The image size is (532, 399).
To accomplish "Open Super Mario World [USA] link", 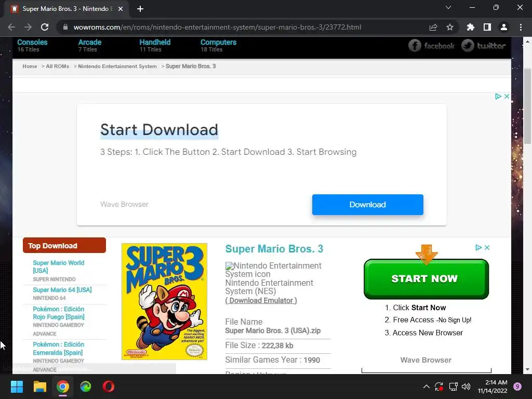I will 58,267.
